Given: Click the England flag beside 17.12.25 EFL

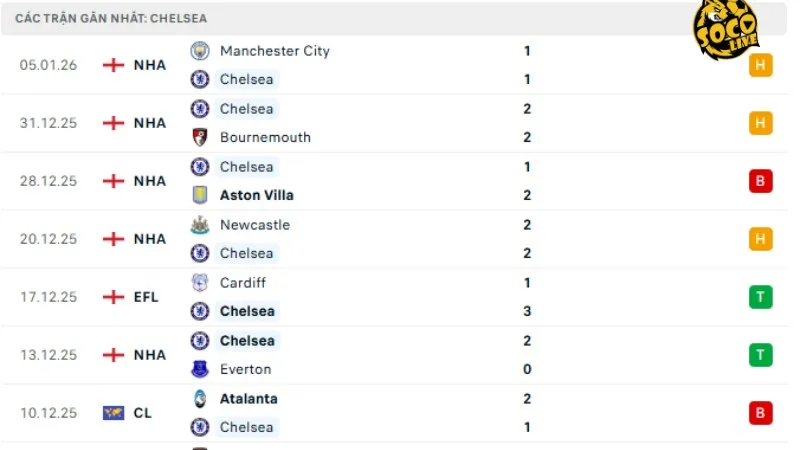Looking at the screenshot, I should tap(113, 297).
